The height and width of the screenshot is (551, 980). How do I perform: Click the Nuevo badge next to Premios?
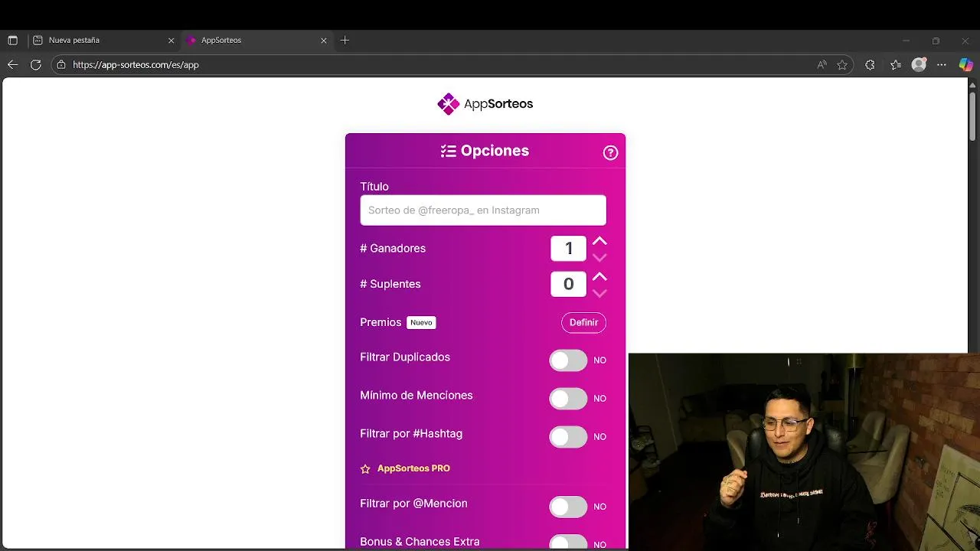click(421, 323)
